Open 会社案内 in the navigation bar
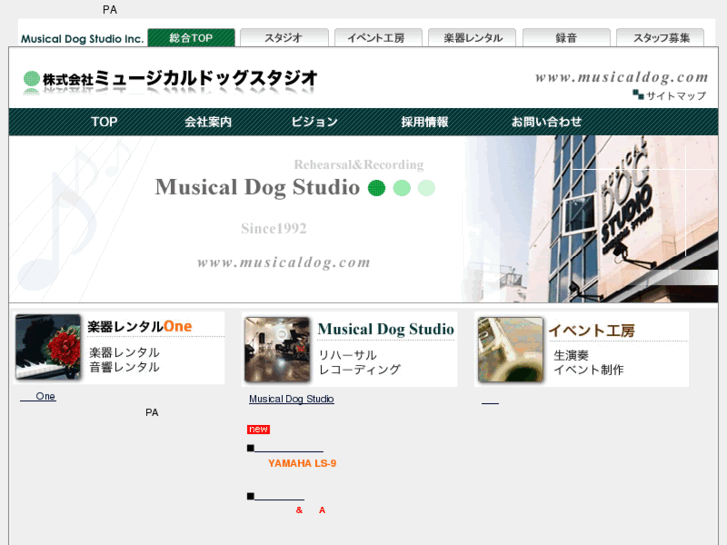The width and height of the screenshot is (727, 545). [x=208, y=122]
